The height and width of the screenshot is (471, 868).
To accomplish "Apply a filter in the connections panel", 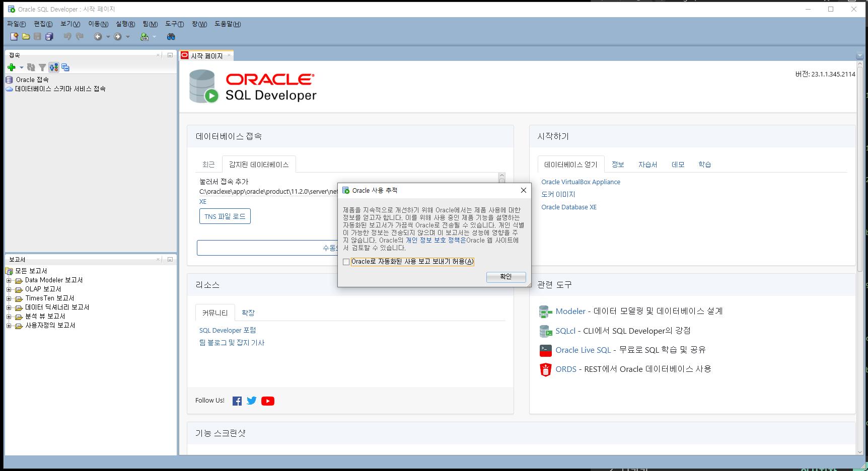I will 42,67.
